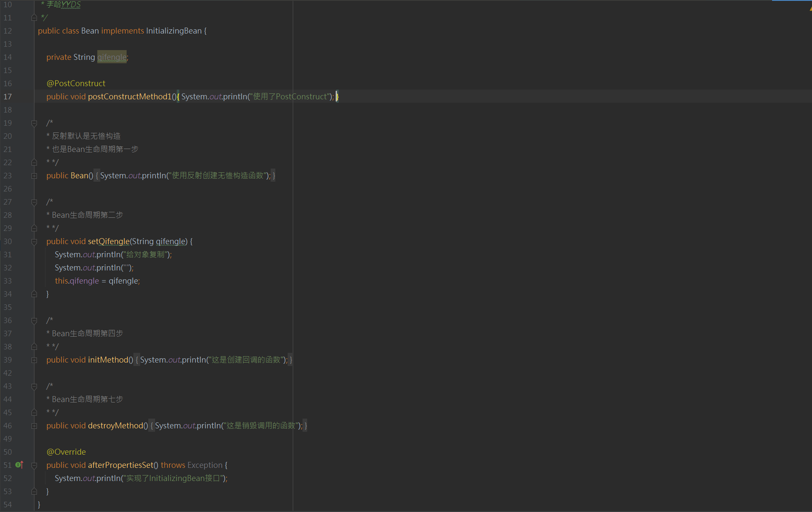Expand the folded initMethod body via gutter plus

pos(34,360)
